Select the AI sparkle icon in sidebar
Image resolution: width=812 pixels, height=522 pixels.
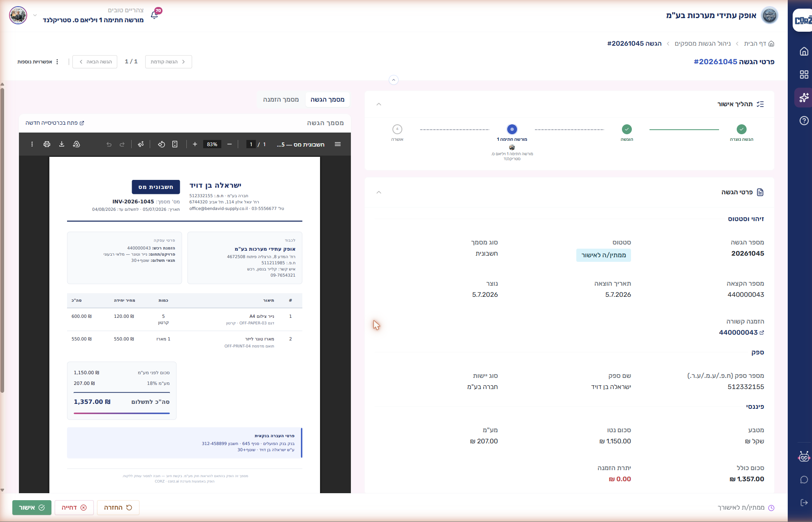pos(804,98)
